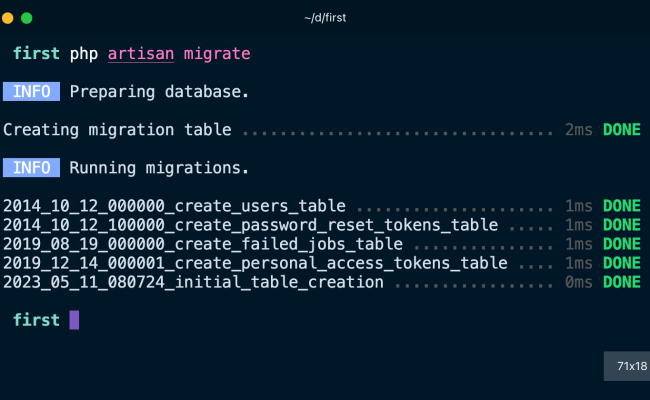Screen dimensions: 650x400
Task: Click 'php' in the command line
Action: pyautogui.click(x=84, y=54)
